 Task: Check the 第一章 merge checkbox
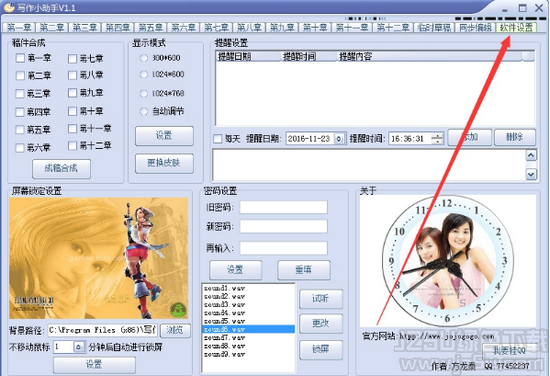point(20,58)
